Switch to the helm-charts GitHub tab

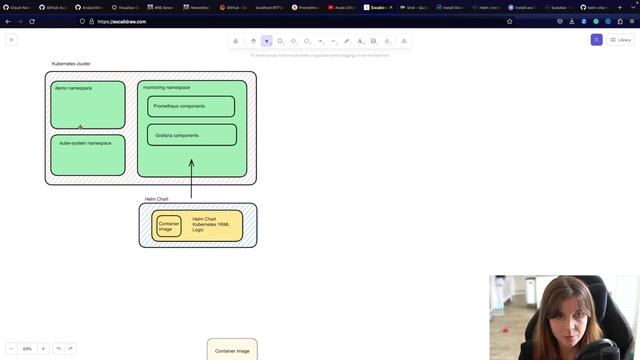point(594,7)
